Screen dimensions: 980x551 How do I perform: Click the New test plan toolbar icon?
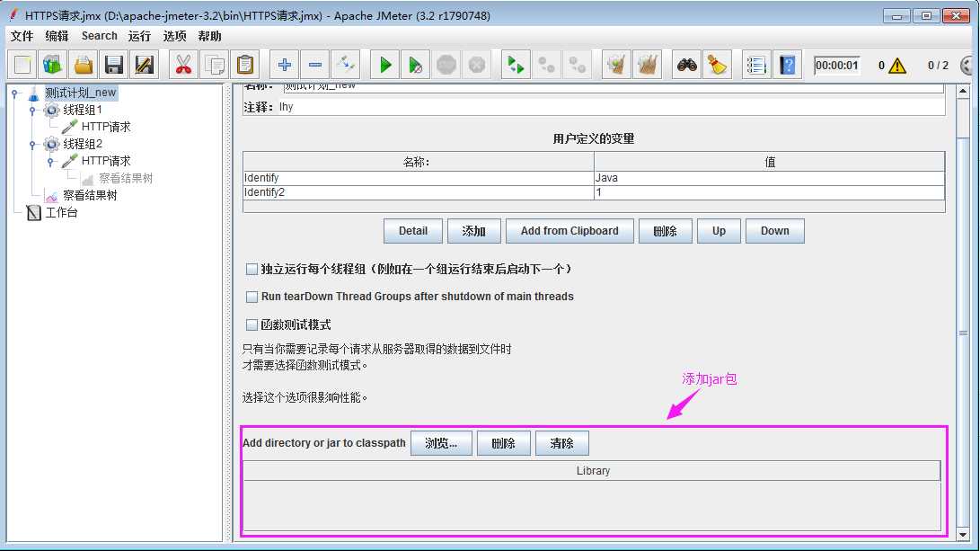coord(22,65)
